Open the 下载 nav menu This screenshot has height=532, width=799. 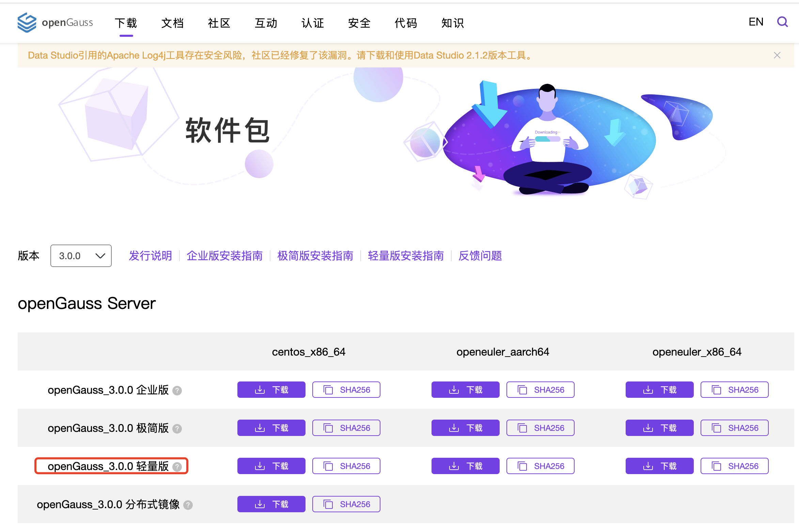coord(126,23)
